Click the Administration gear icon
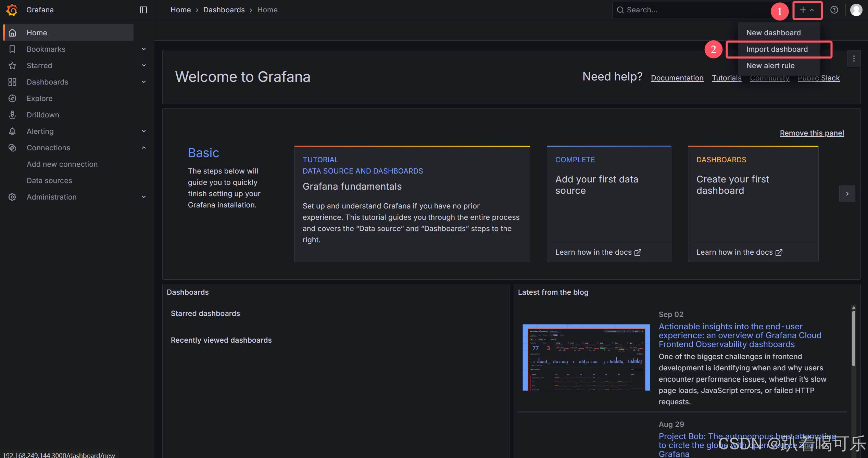The width and height of the screenshot is (868, 458). point(12,197)
